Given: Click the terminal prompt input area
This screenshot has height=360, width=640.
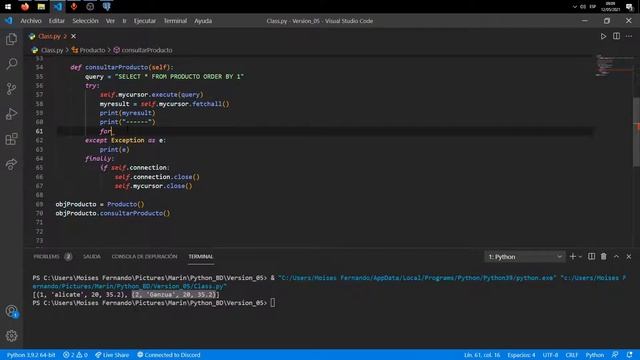Looking at the screenshot, I should click(x=272, y=303).
